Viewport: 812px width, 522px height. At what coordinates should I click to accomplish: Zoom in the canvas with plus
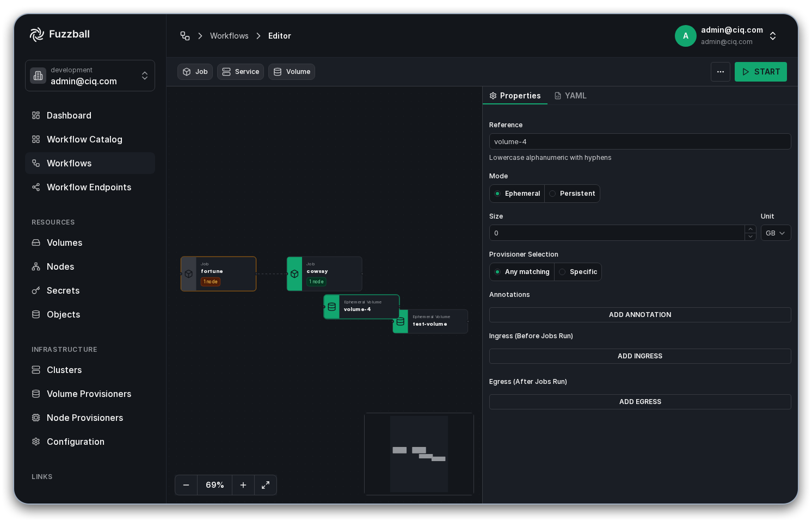click(243, 485)
